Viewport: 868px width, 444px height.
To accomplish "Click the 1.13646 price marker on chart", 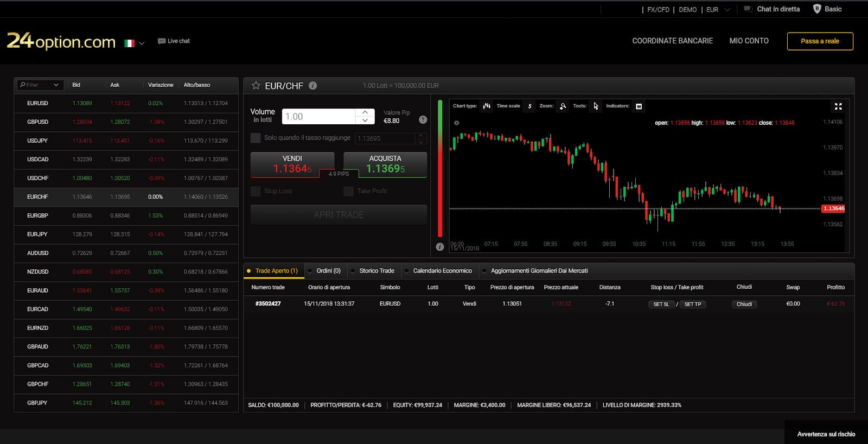I will (x=833, y=208).
